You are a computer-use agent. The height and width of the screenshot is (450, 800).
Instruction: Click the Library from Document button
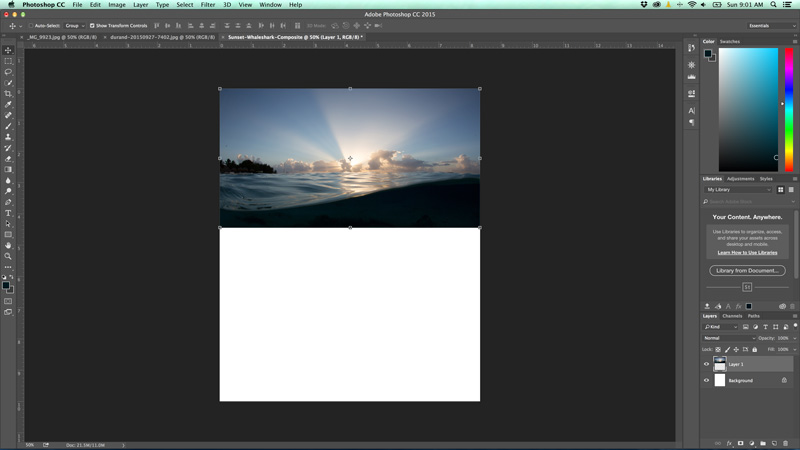(x=747, y=270)
